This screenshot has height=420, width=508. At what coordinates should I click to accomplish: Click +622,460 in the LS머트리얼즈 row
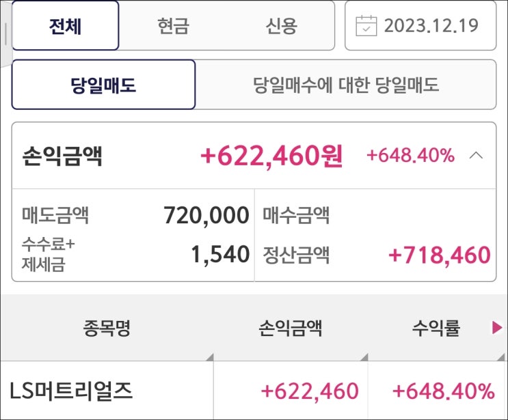click(310, 391)
